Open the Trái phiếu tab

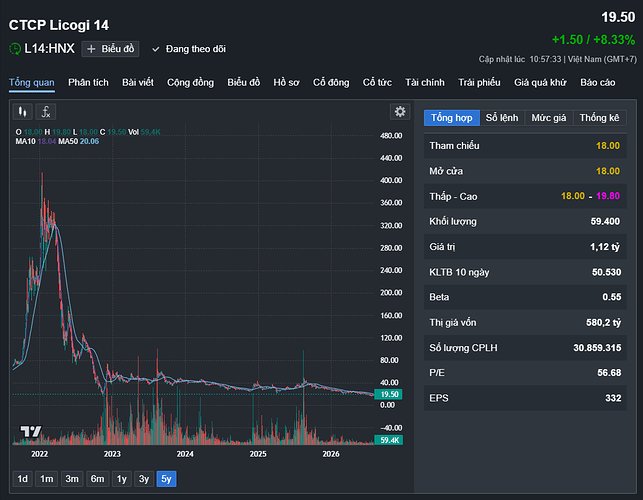479,83
